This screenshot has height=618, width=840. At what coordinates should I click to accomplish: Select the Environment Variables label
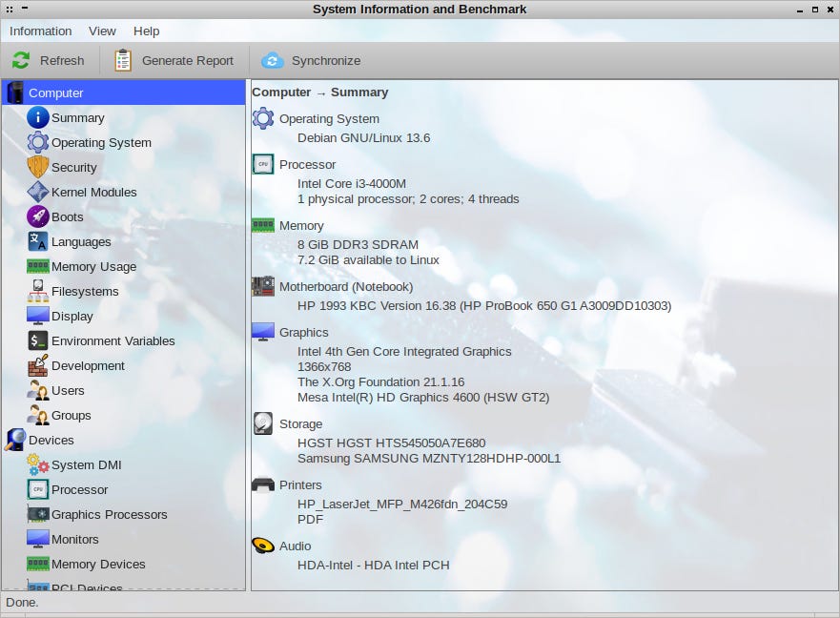pyautogui.click(x=113, y=340)
